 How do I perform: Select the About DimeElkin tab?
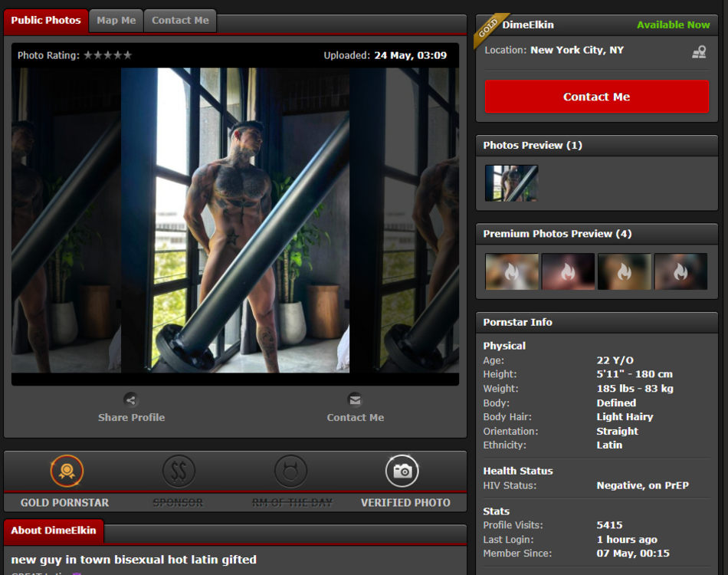click(x=54, y=531)
